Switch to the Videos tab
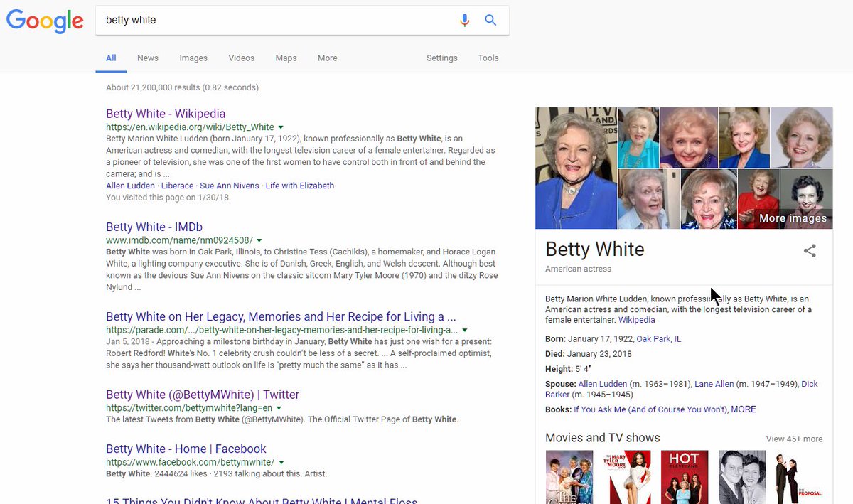853x504 pixels. click(242, 58)
